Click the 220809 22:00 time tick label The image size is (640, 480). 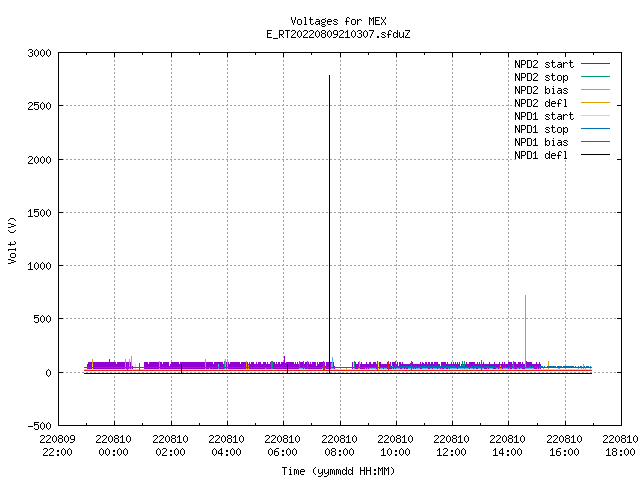pyautogui.click(x=58, y=446)
